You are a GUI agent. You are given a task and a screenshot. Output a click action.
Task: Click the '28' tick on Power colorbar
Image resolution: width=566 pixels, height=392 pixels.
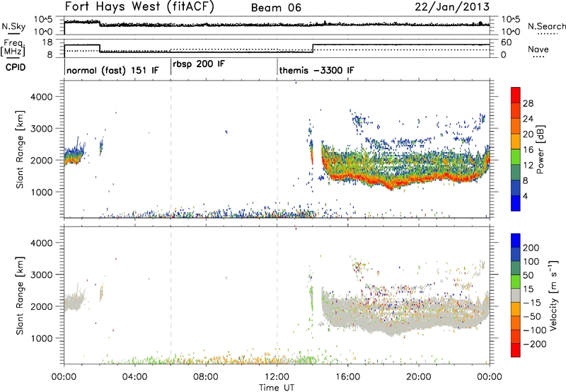tap(528, 103)
